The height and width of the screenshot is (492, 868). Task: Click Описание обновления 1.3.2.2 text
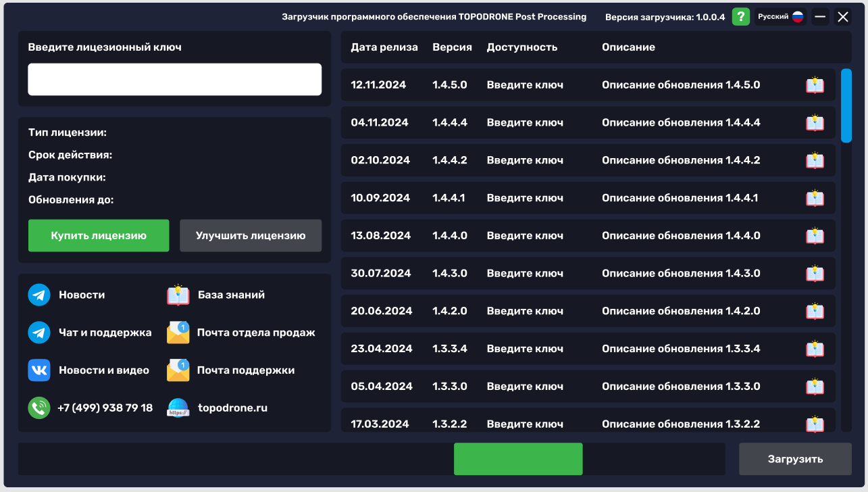pyautogui.click(x=681, y=424)
